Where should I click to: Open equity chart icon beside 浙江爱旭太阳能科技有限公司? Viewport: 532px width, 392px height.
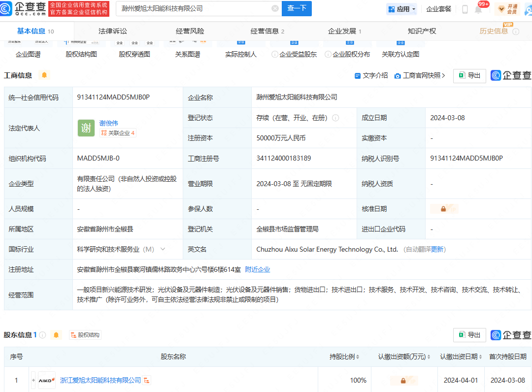[x=147, y=380]
